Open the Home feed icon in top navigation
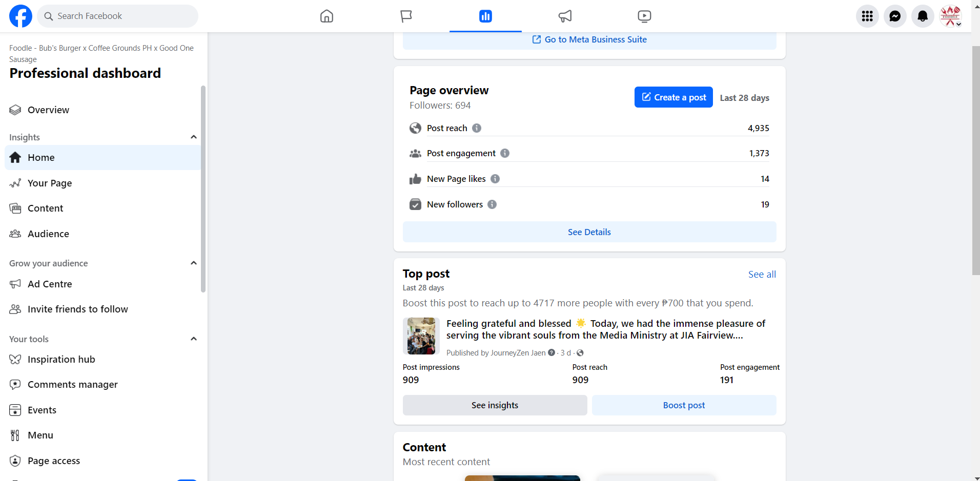The image size is (980, 481). [326, 16]
